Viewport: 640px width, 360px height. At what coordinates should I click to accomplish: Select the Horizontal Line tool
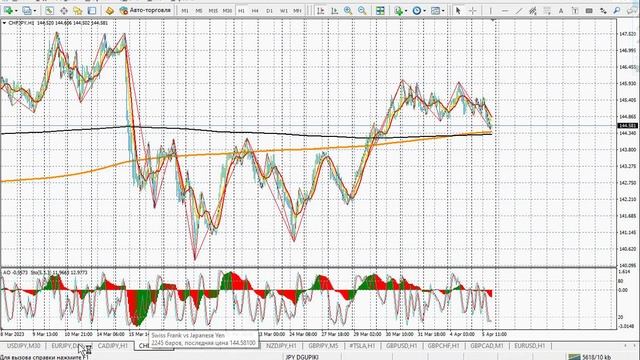pyautogui.click(x=505, y=11)
